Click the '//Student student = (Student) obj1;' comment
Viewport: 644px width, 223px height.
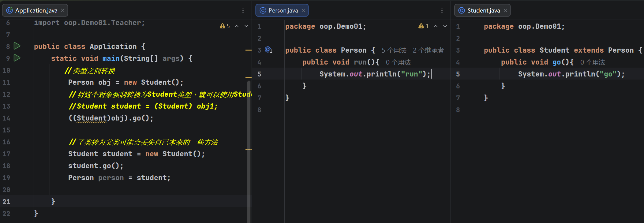coord(143,106)
